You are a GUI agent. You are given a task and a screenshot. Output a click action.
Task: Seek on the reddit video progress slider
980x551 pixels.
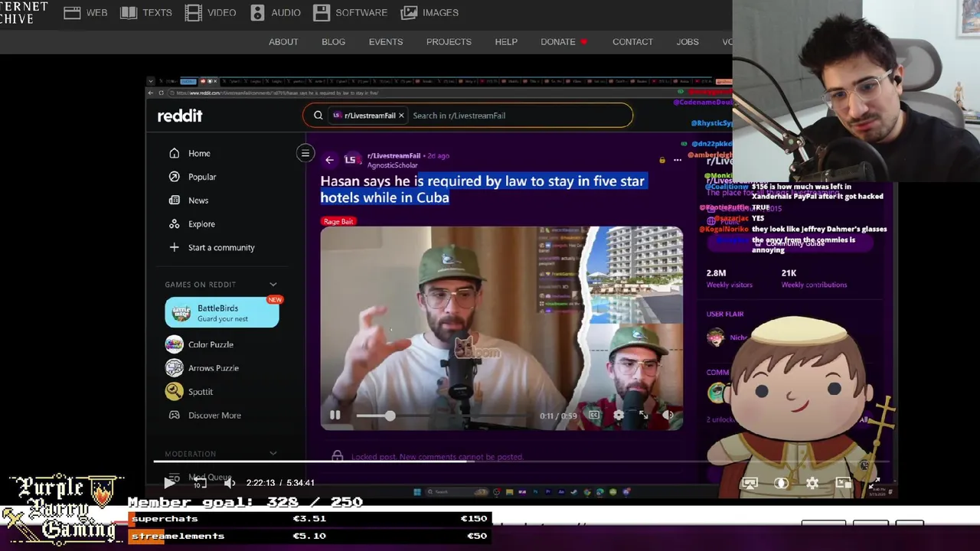point(442,416)
